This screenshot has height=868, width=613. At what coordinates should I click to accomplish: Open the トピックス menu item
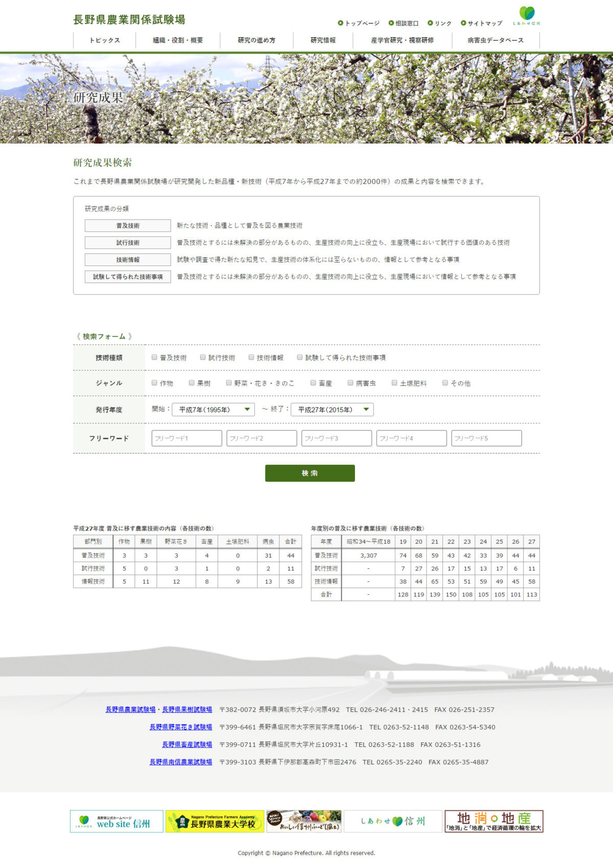[105, 40]
